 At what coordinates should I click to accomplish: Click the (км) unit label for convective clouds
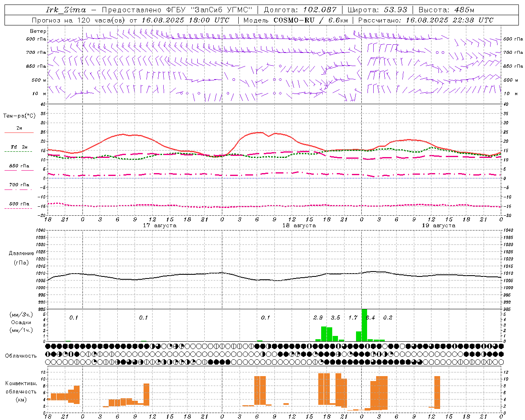click(x=21, y=399)
